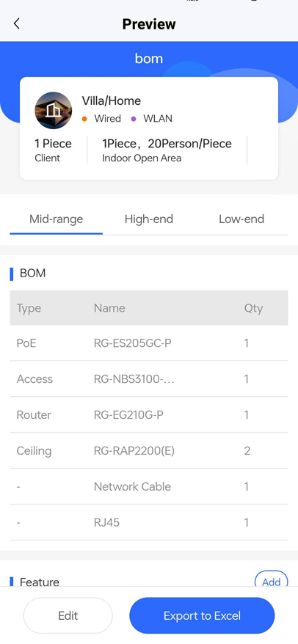Click the orange Wired indicator dot

[84, 119]
